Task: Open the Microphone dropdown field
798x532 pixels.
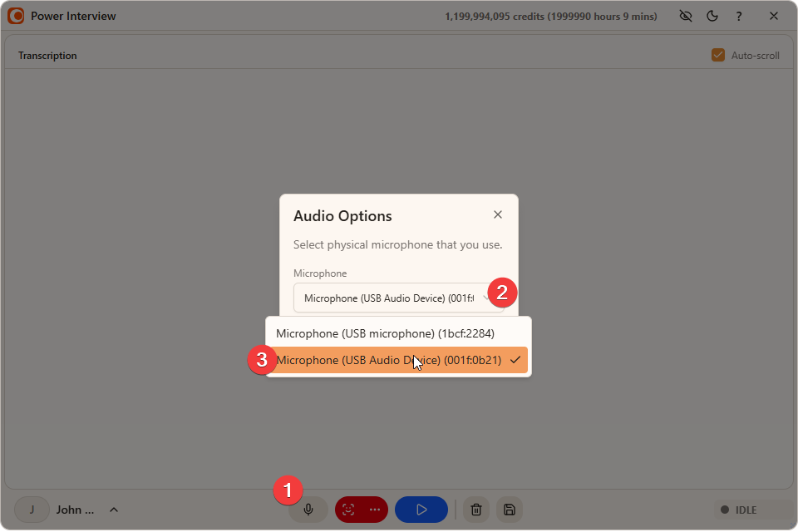Action: (x=398, y=298)
